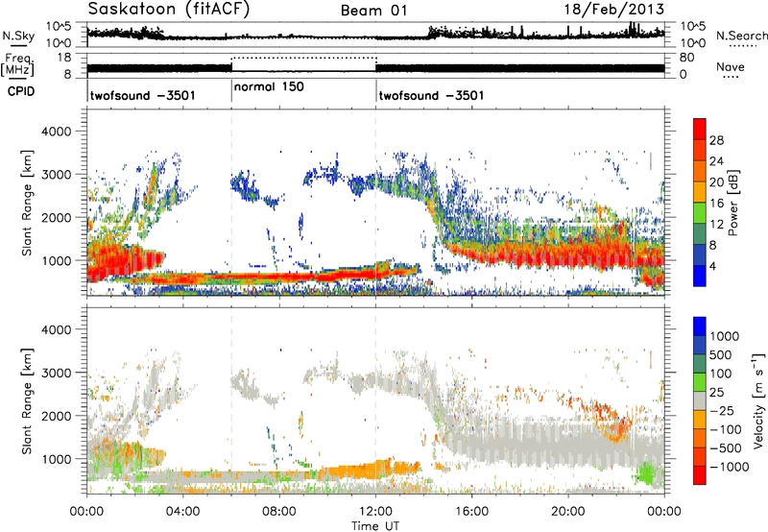This screenshot has width=768, height=532.
Task: Select the 20:00 time tick label
Action: (568, 512)
